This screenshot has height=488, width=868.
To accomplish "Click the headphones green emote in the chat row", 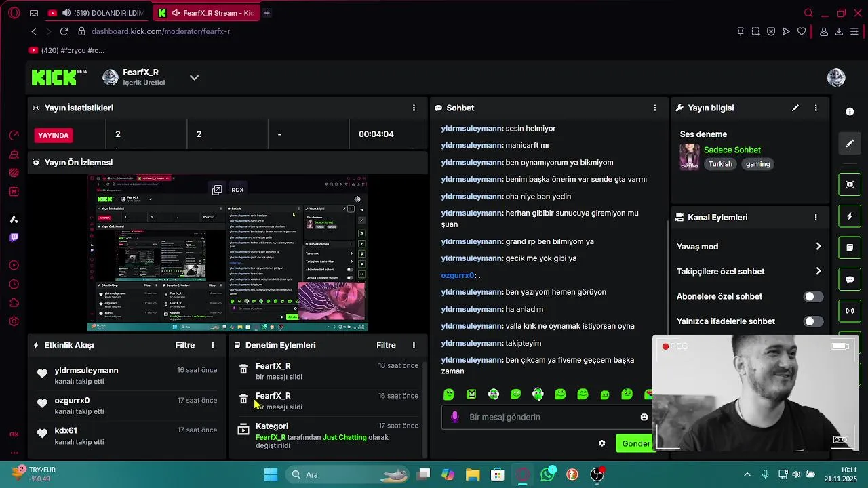I will 538,394.
